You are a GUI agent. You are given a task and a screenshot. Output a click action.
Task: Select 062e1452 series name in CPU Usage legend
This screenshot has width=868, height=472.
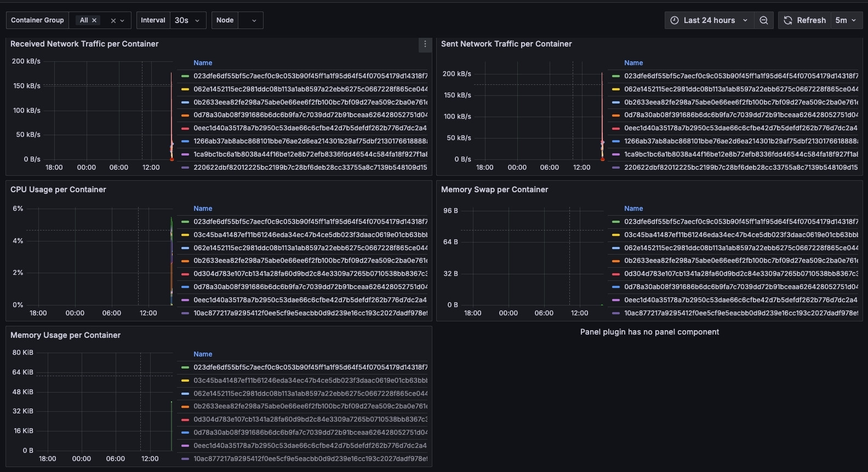(x=311, y=248)
